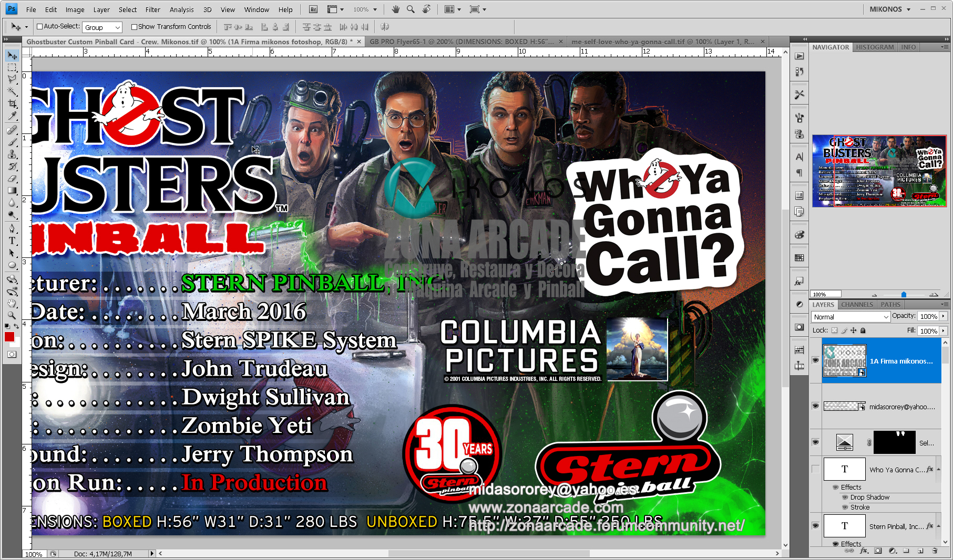Open the Filter menu
Screen dimensions: 953x560
point(153,9)
